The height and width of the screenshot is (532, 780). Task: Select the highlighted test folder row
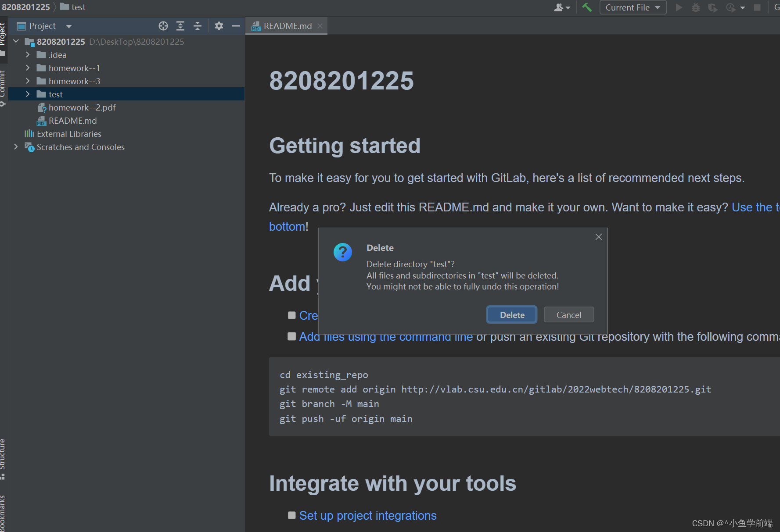tap(126, 94)
